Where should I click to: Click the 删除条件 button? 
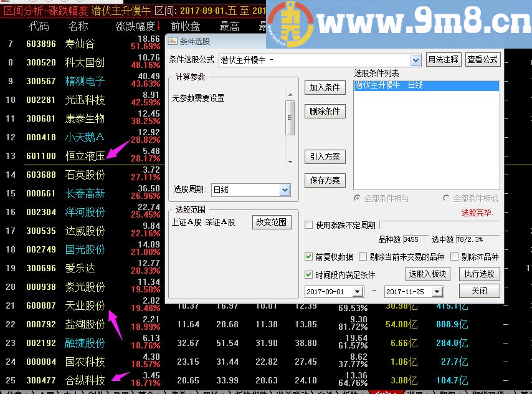point(325,111)
